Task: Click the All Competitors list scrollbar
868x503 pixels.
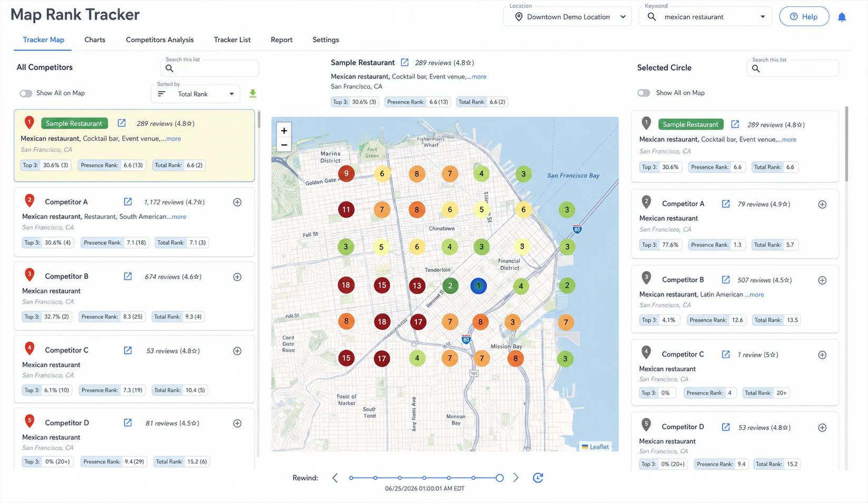Action: tap(259, 119)
